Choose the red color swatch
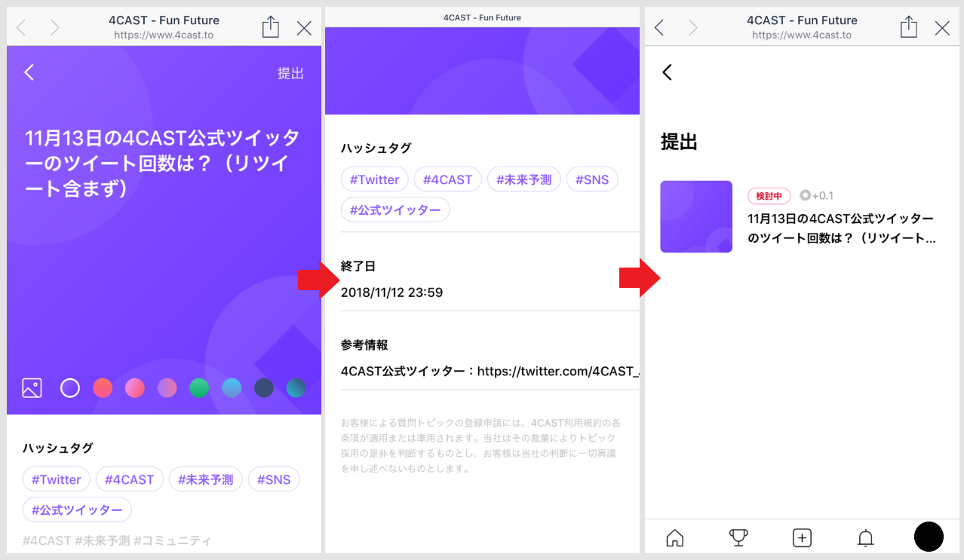This screenshot has height=560, width=964. [x=103, y=388]
